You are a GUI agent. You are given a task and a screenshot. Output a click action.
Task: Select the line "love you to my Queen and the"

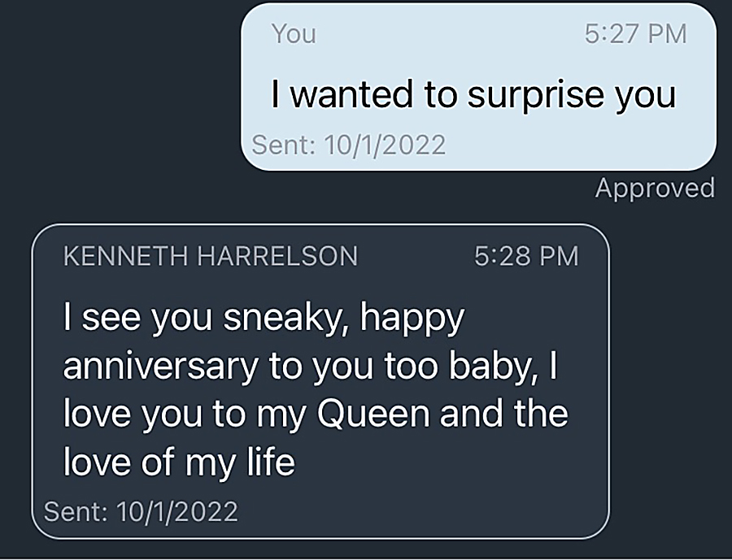coord(315,415)
